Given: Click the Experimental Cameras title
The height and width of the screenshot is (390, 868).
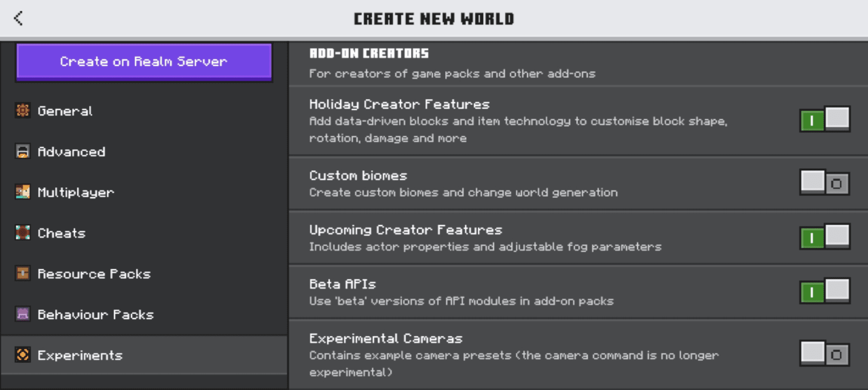Looking at the screenshot, I should point(386,339).
